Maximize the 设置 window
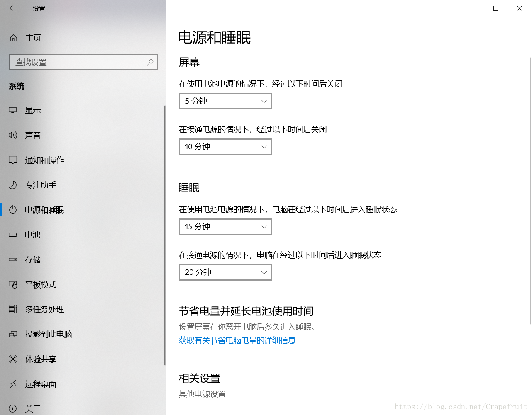532x415 pixels. click(496, 8)
